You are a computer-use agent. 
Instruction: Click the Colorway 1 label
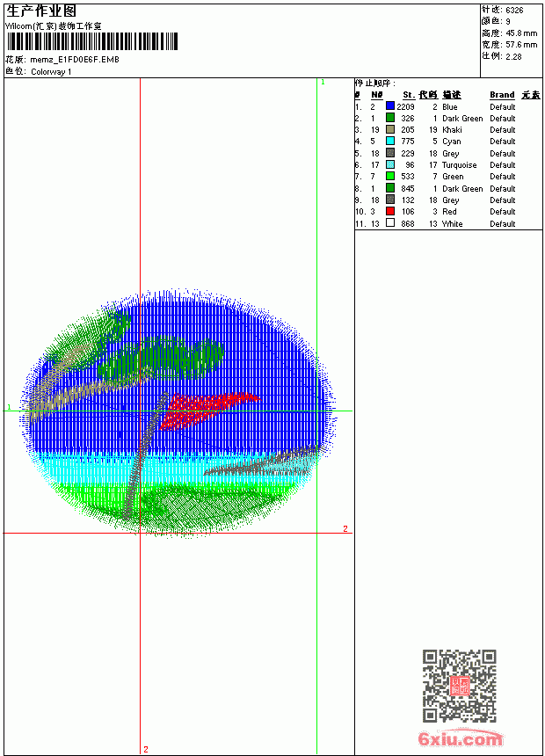(51, 72)
